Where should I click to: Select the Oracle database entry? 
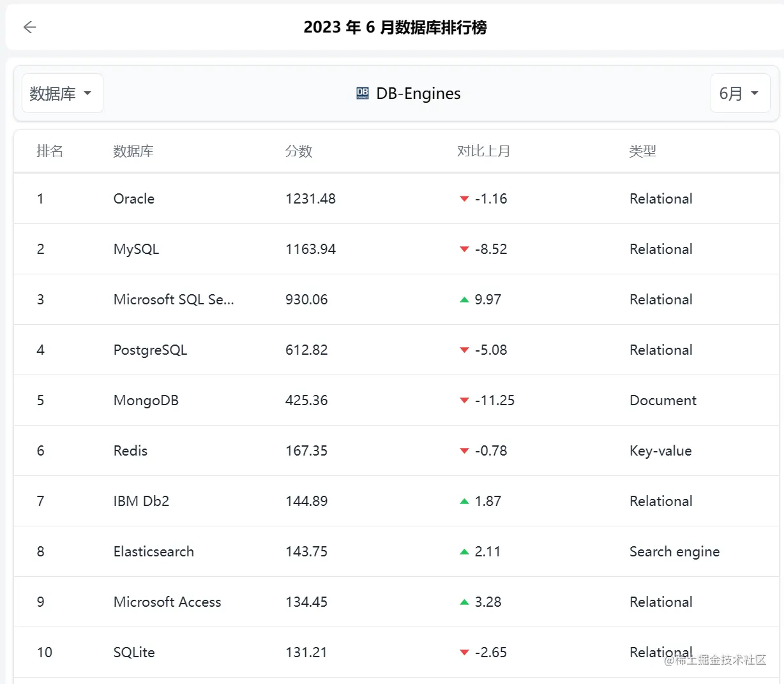coord(134,198)
